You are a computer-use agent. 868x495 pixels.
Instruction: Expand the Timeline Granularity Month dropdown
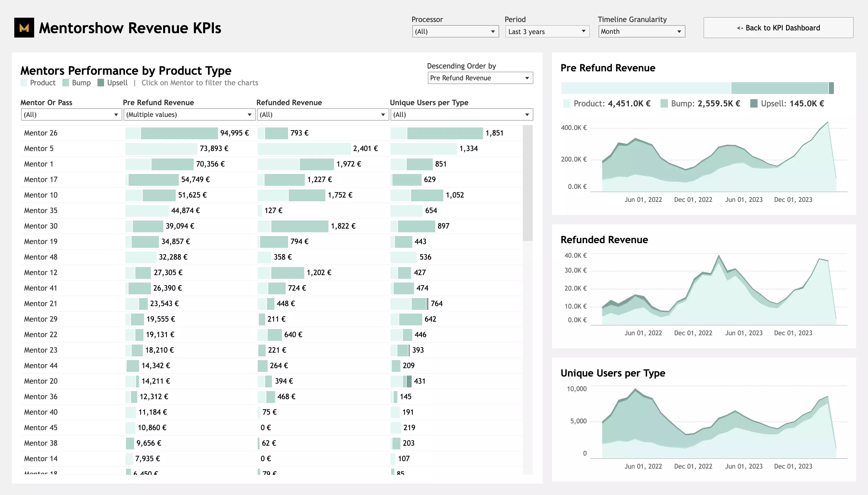tap(641, 32)
